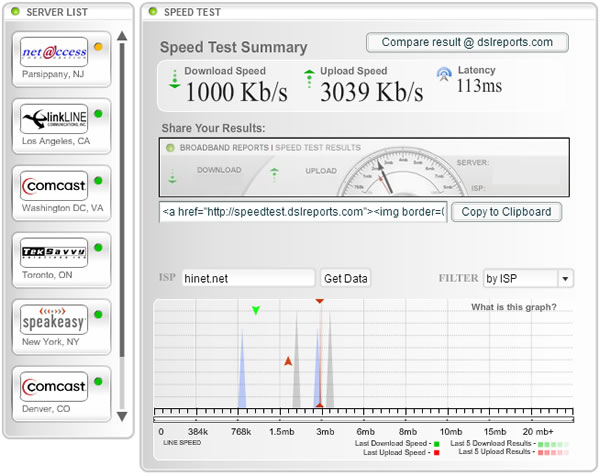
Task: Click the 768k label on graph axis
Action: tap(241, 432)
